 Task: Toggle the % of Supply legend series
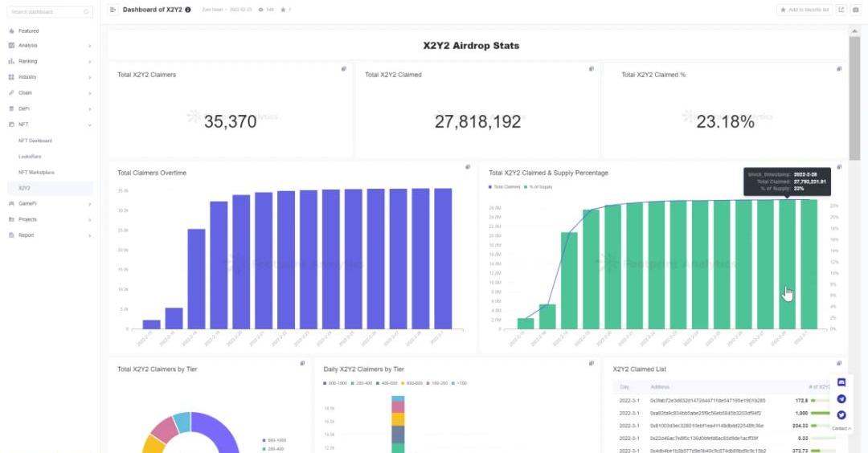click(538, 187)
